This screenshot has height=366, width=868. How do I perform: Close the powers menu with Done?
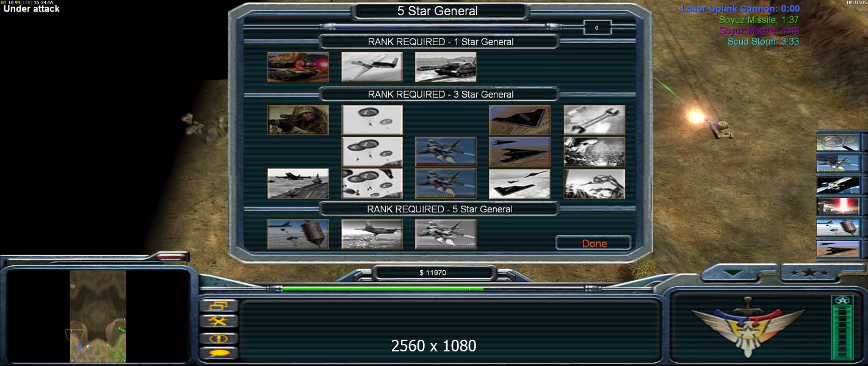coord(594,243)
